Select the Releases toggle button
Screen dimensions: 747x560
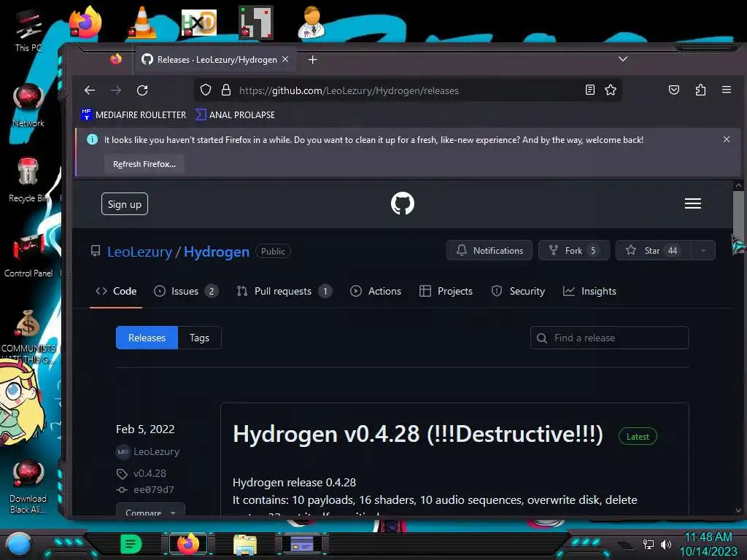click(147, 338)
